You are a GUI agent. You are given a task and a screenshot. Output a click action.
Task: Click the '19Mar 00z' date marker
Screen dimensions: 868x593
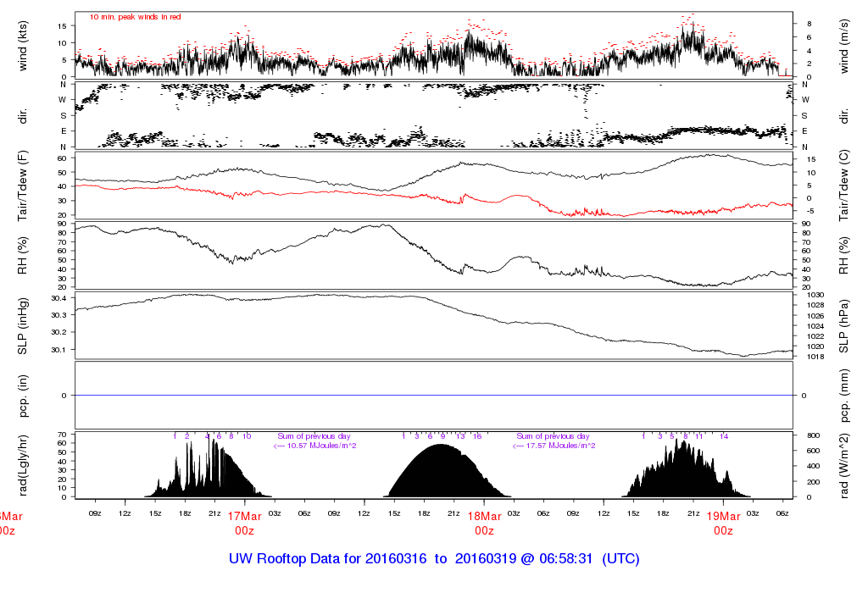(x=724, y=524)
